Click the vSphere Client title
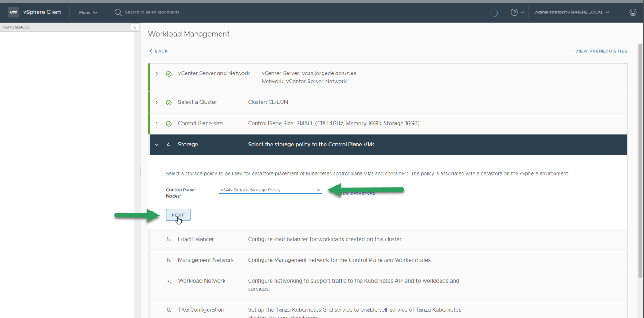644x318 pixels. click(x=42, y=12)
